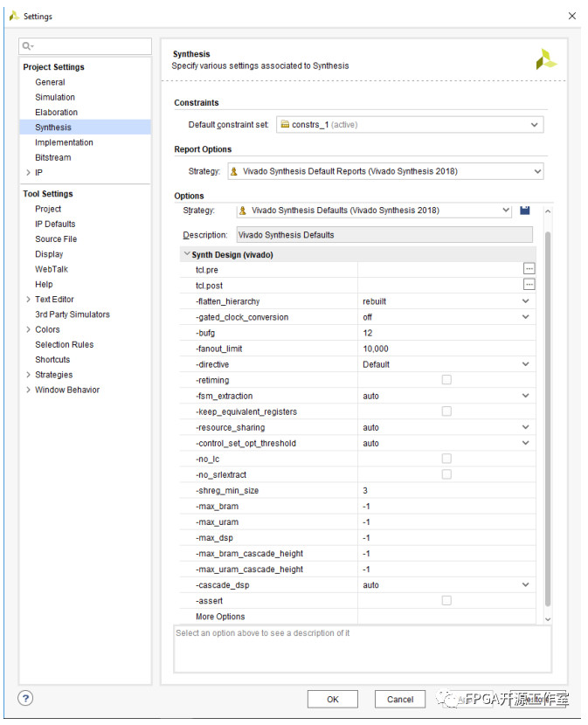
Task: Click the OK button
Action: tap(333, 699)
